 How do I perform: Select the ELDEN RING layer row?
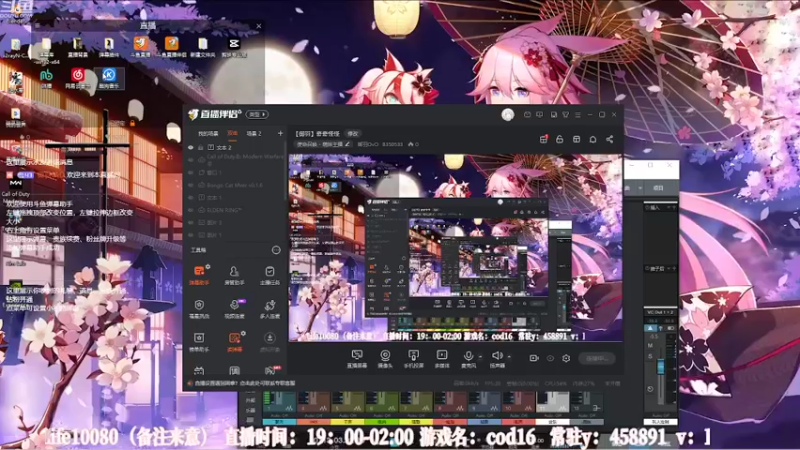click(x=236, y=210)
